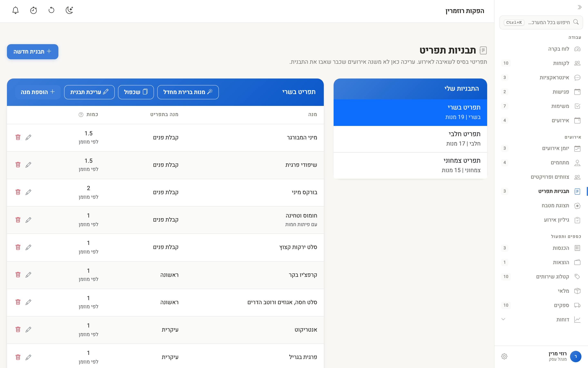Image resolution: width=588 pixels, height=368 pixels.
Task: Select the תפריט בשרי template
Action: point(410,112)
